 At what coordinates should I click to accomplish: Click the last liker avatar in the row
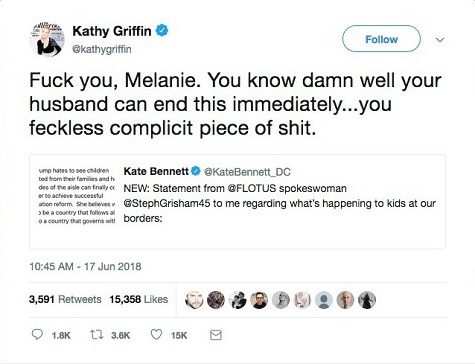tap(367, 300)
